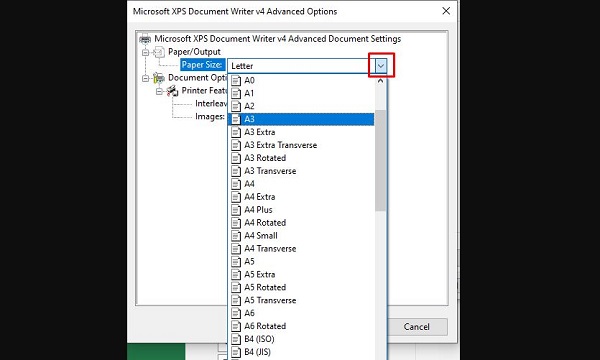The height and width of the screenshot is (360, 600).
Task: Click the page icon beside A2
Action: 236,106
